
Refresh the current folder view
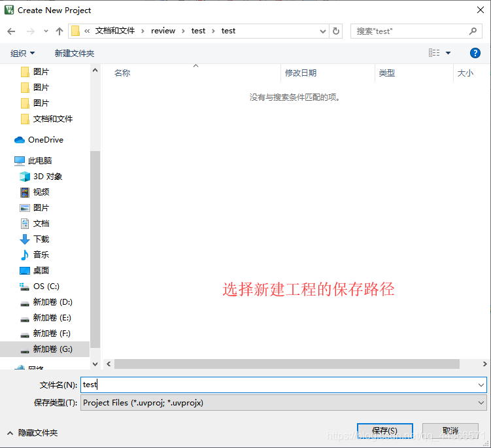tap(336, 31)
